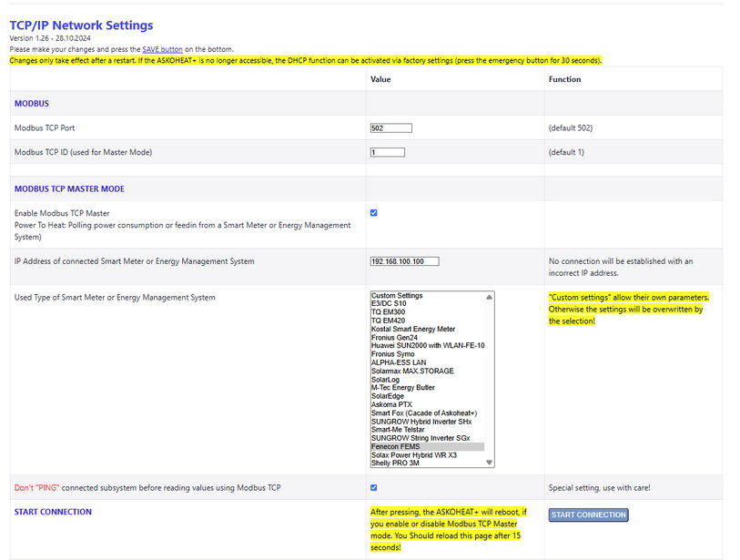Click the MODBUS section heading
Viewport: 740px width, 560px height.
pos(32,104)
